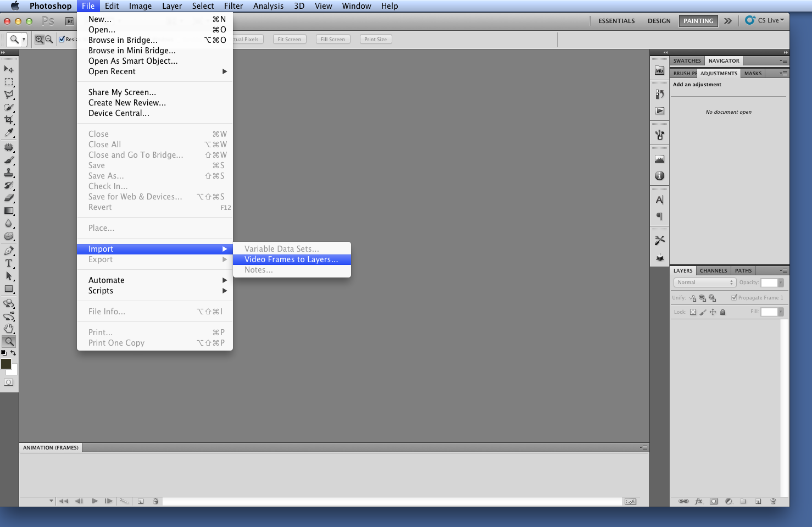Open the History panel icon

660,94
